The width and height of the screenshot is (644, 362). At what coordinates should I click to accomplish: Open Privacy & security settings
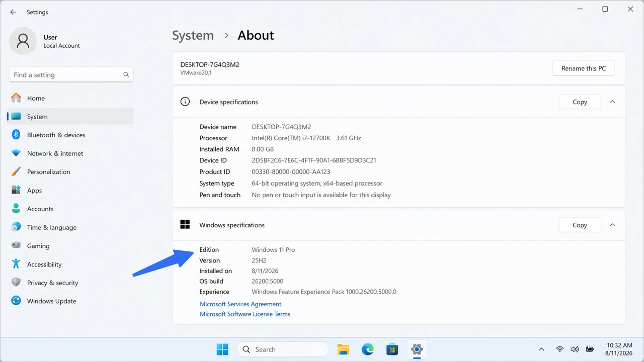(70, 283)
